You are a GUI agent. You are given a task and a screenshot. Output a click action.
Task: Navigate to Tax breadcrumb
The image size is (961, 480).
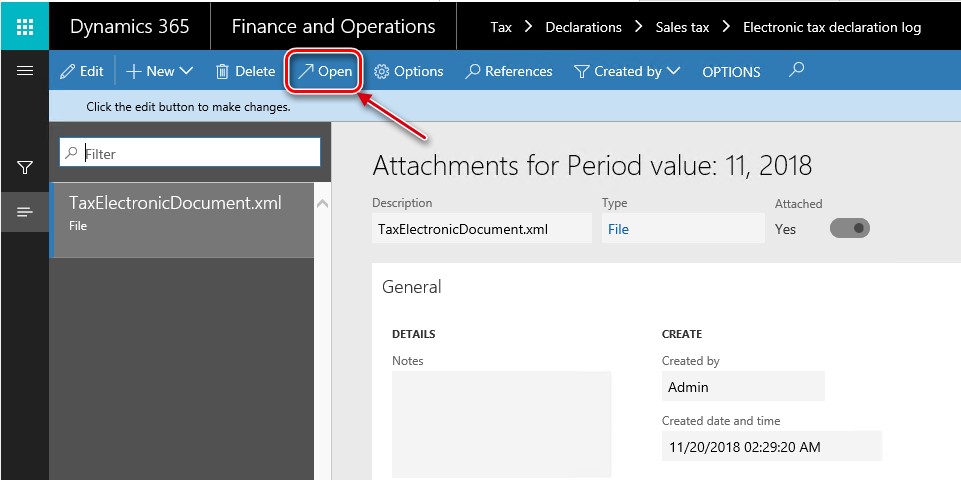[x=501, y=27]
